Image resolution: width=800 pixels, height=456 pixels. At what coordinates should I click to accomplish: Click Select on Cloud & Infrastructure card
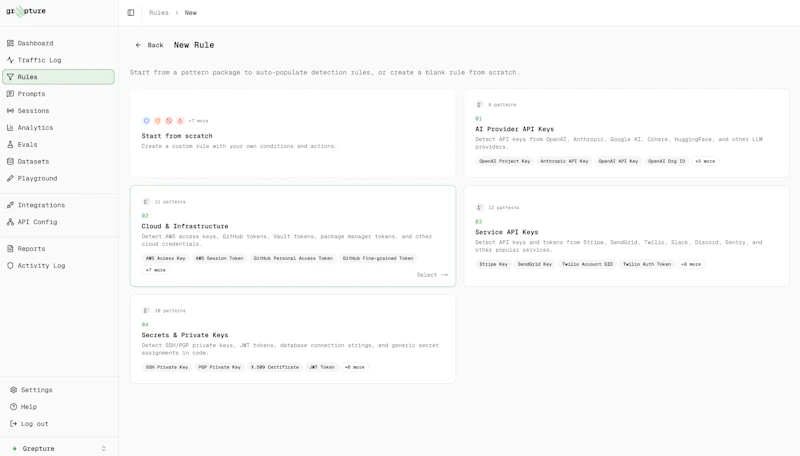coord(432,275)
